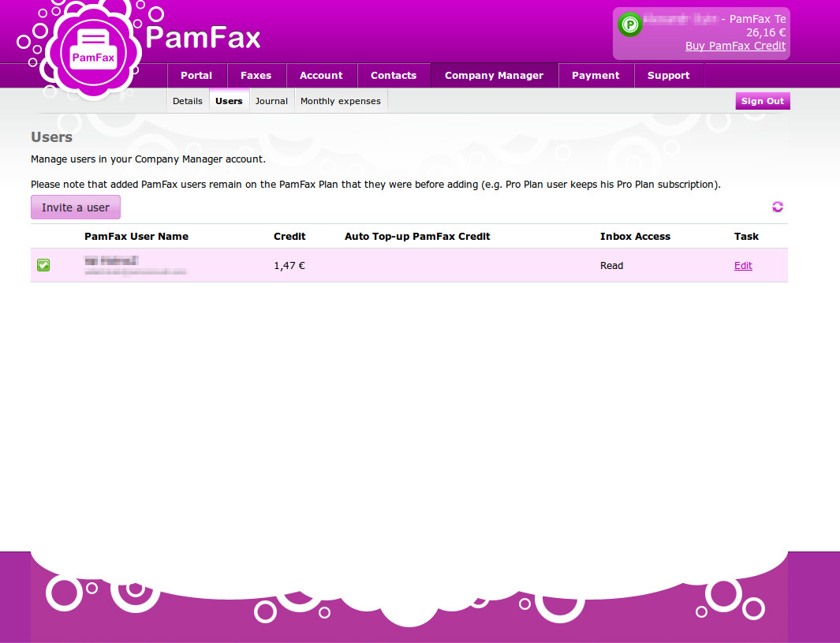Click the Sign Out button
The height and width of the screenshot is (643, 840).
[x=762, y=100]
